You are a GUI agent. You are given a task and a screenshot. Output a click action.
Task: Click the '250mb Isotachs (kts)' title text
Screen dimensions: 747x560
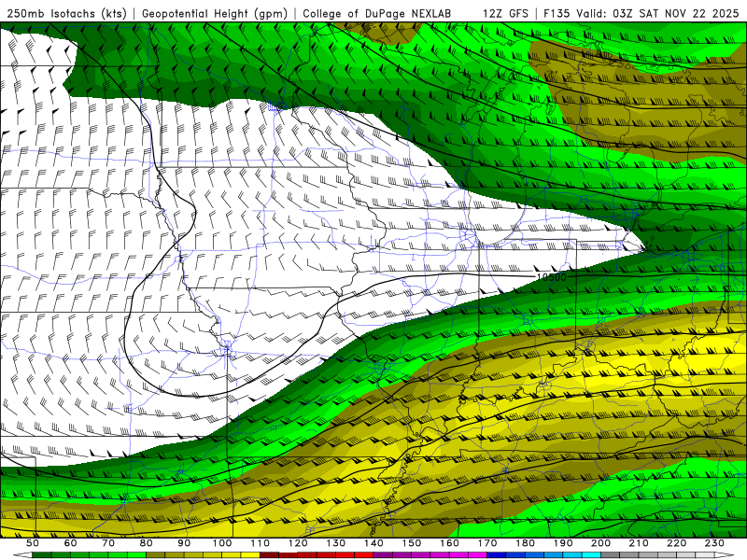(x=67, y=14)
